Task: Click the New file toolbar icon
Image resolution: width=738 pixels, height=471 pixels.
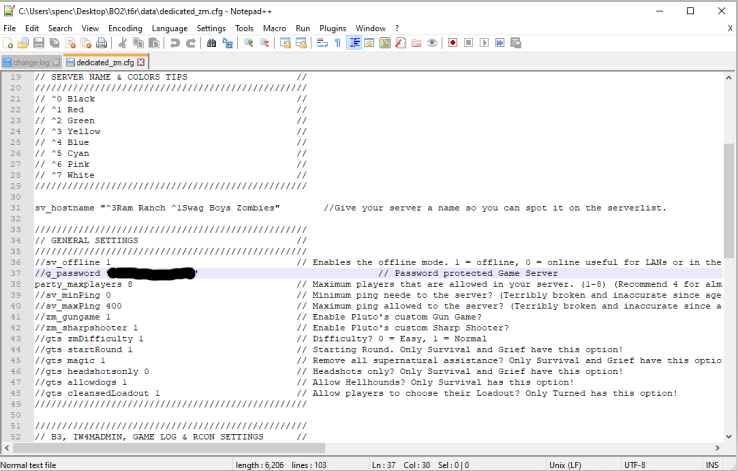Action: pos(8,43)
